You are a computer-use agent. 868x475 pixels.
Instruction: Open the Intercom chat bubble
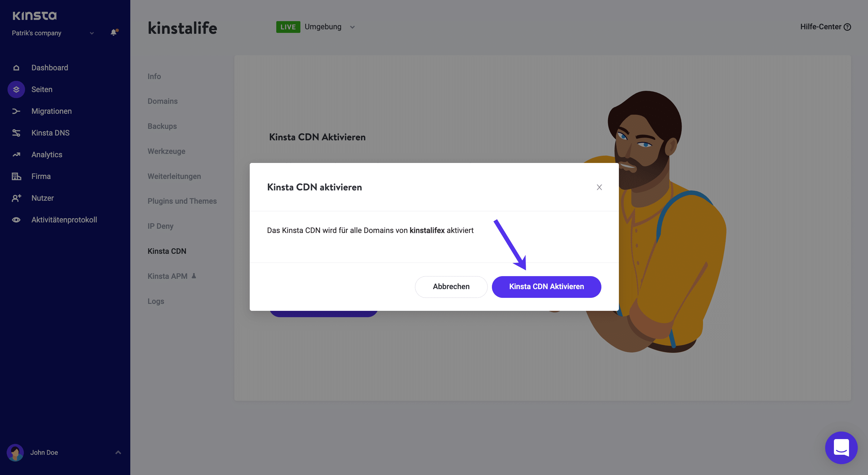841,448
